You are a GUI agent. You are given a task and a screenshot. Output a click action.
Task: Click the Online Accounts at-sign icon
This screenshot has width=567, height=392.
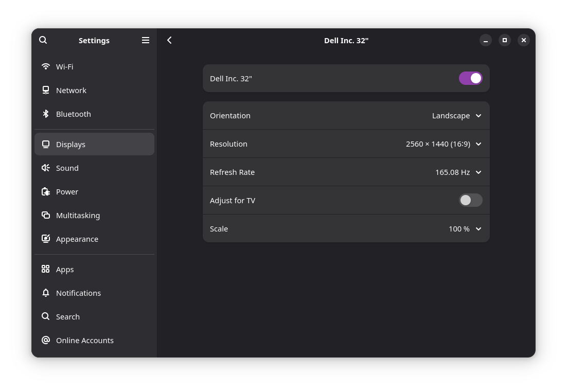coord(46,340)
